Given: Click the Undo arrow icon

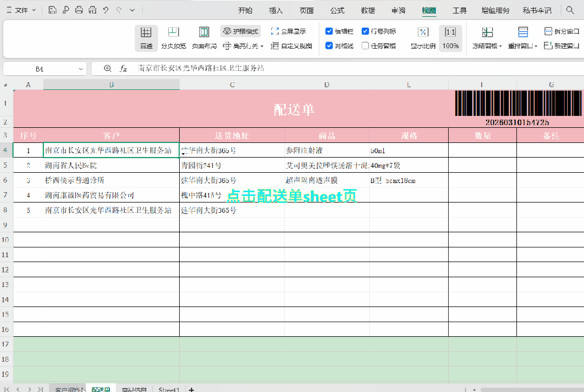Looking at the screenshot, I should point(106,10).
